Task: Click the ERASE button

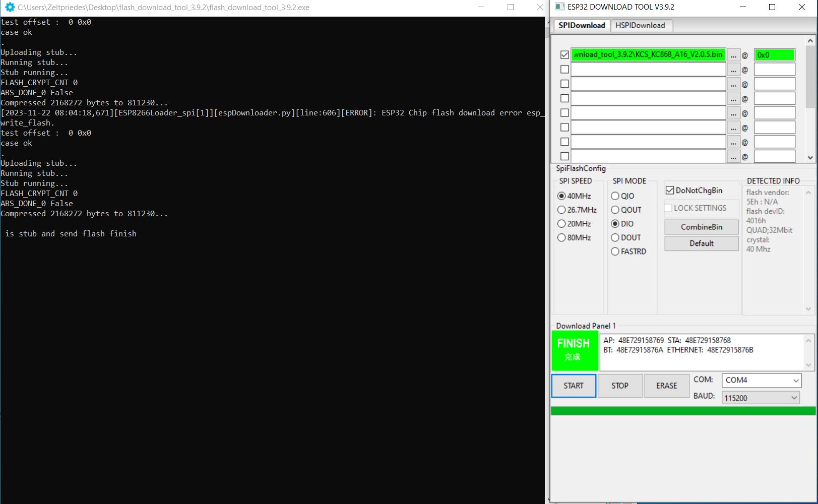Action: [666, 386]
